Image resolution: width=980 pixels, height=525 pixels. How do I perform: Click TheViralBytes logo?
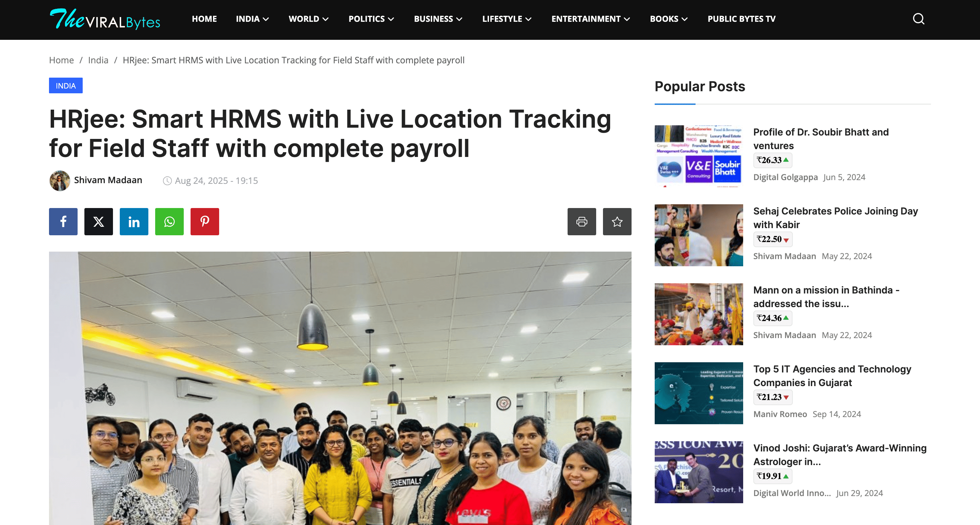(x=105, y=19)
